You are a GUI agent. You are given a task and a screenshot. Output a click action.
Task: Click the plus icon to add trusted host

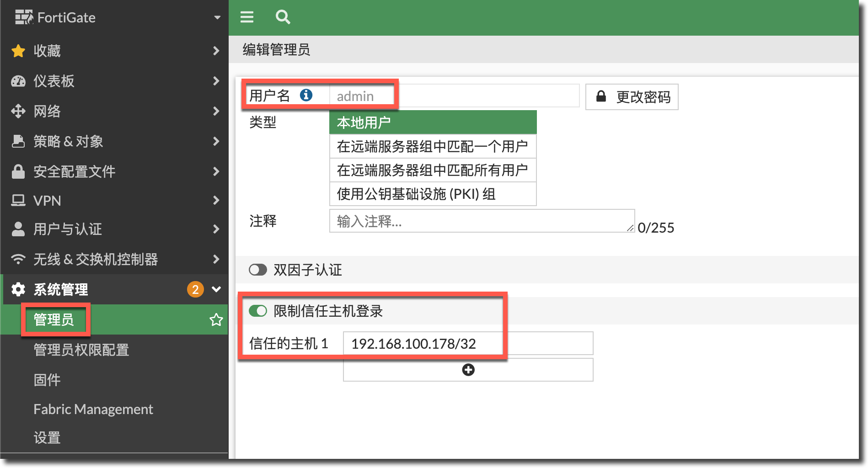(468, 370)
